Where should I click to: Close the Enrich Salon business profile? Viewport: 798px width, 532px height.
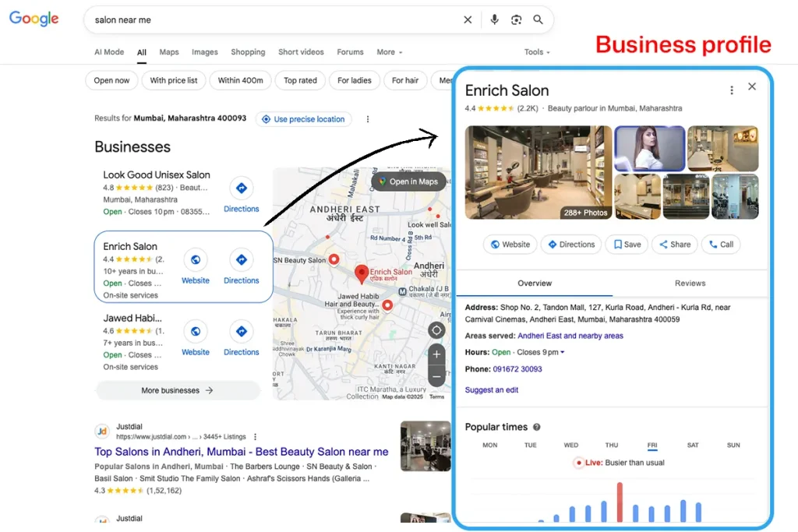pyautogui.click(x=752, y=86)
